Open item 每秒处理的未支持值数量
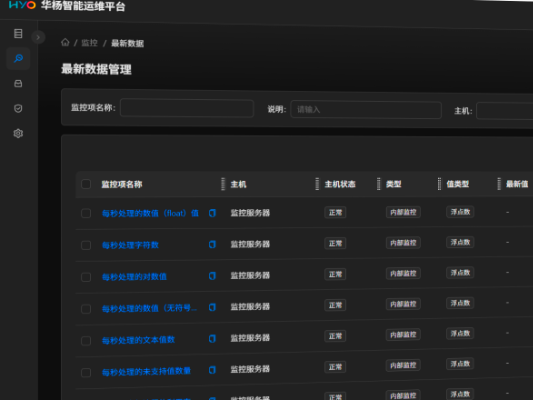This screenshot has height=400, width=533. [147, 371]
